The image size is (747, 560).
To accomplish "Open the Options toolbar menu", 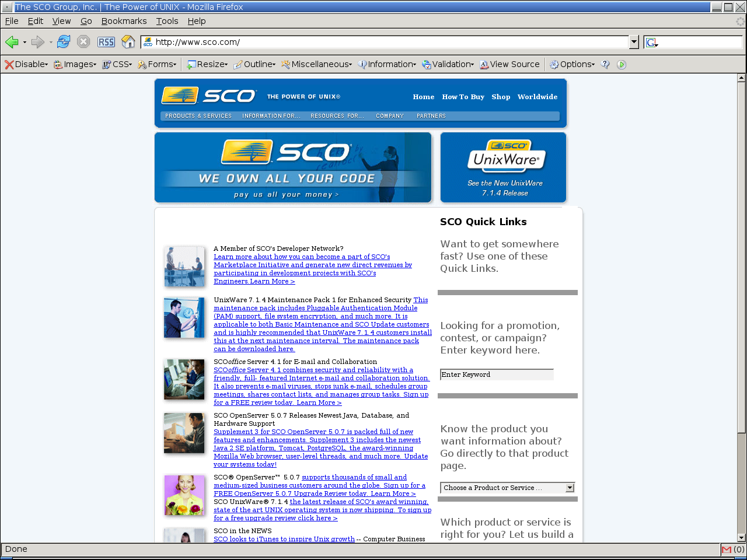I will point(573,64).
